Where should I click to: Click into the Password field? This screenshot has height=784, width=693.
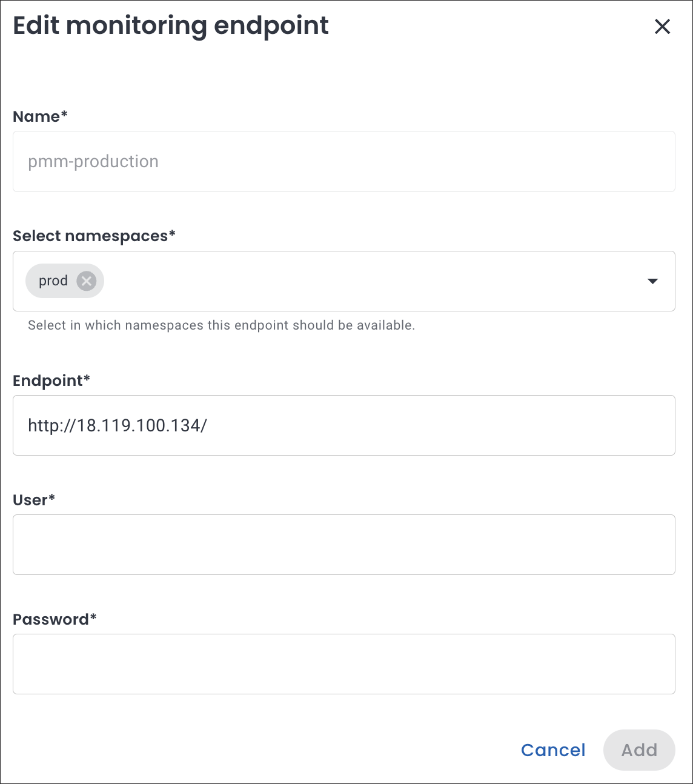tap(344, 664)
